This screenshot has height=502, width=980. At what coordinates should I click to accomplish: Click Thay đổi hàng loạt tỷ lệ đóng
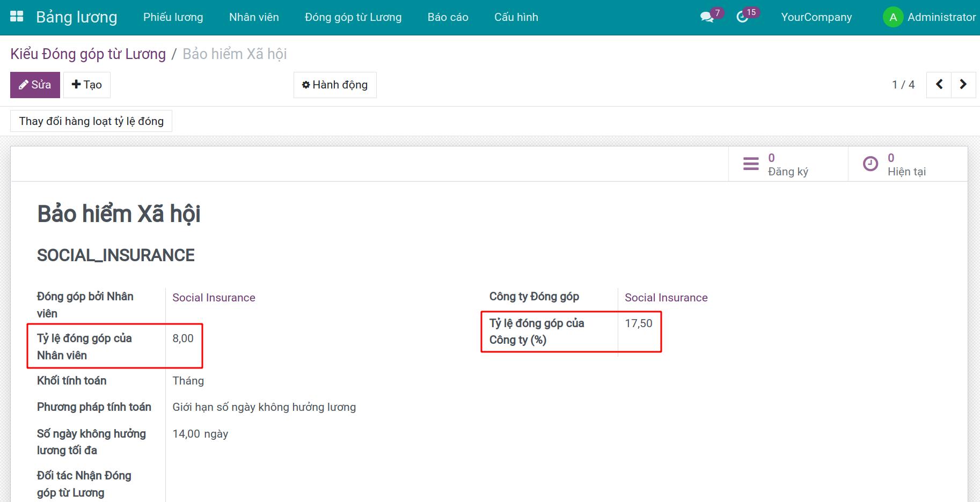pos(91,121)
